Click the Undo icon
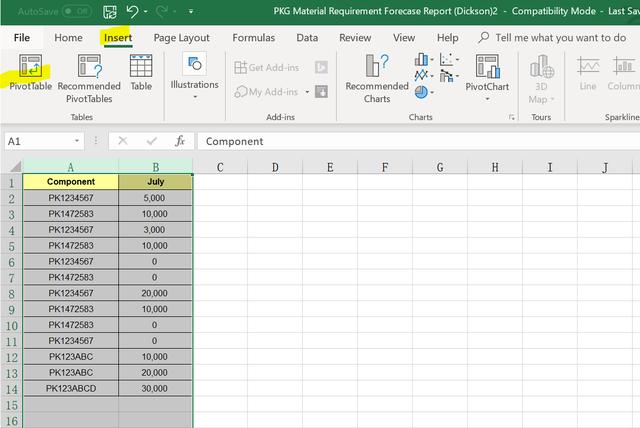This screenshot has width=640, height=428. coord(132,11)
